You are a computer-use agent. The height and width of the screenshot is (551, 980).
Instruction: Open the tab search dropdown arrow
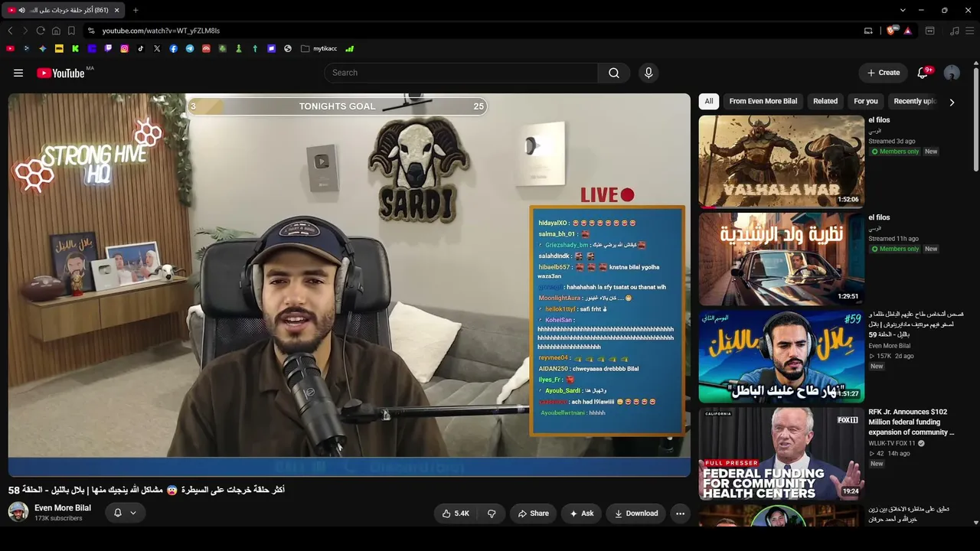click(x=903, y=10)
